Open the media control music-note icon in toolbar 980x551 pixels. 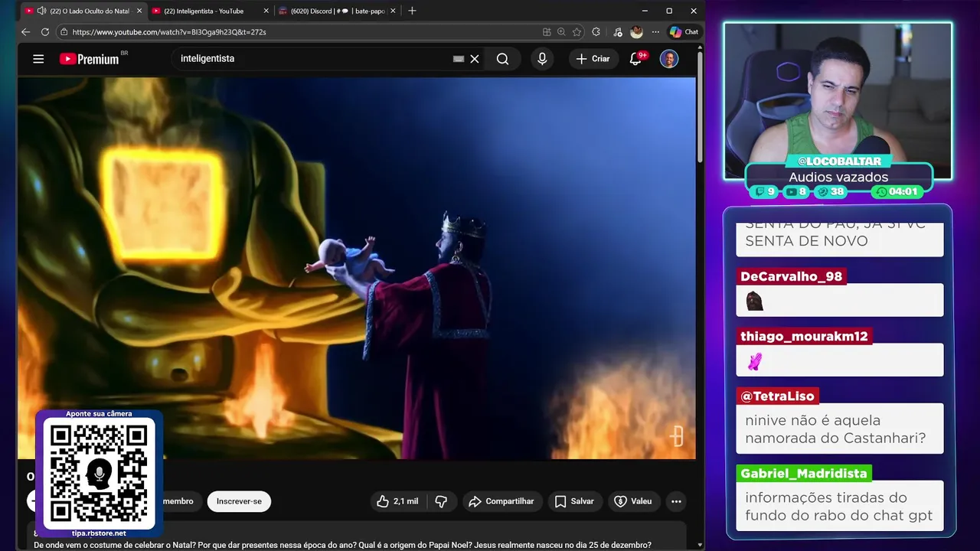618,32
